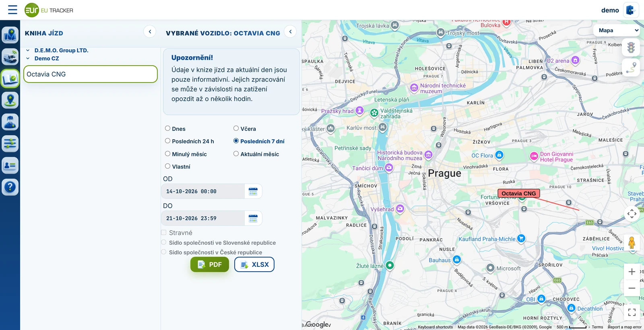Image resolution: width=644 pixels, height=330 pixels.
Task: Open the DO date calendar picker
Action: point(253,218)
